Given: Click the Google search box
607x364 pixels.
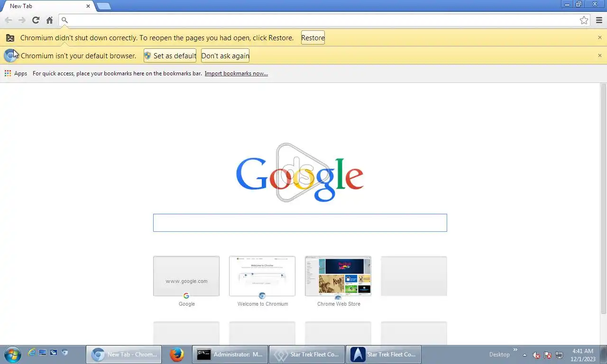Looking at the screenshot, I should click(300, 223).
